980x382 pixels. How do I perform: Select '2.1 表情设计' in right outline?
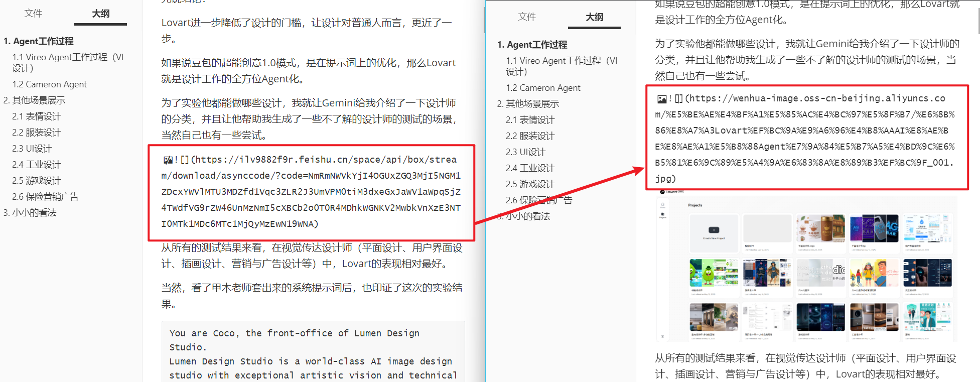pos(530,120)
